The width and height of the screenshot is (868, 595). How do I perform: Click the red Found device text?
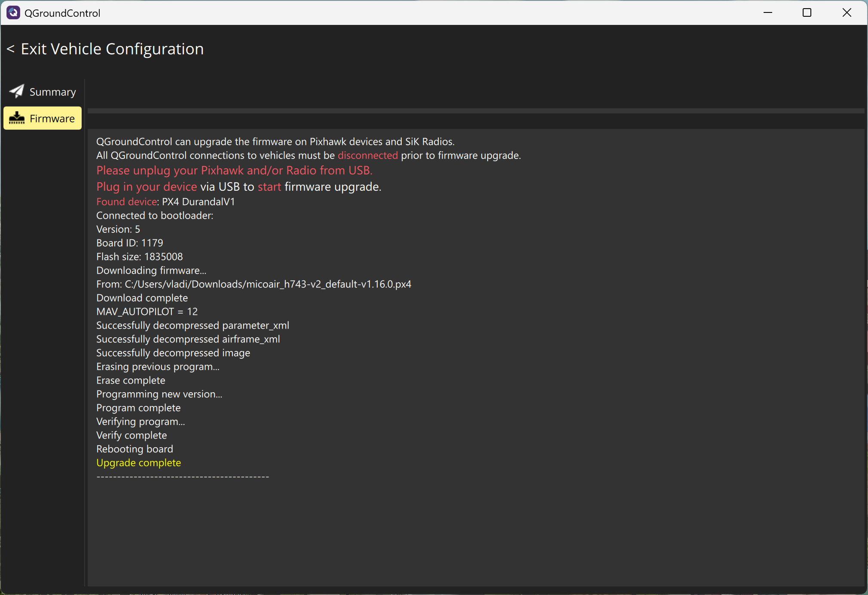(126, 202)
